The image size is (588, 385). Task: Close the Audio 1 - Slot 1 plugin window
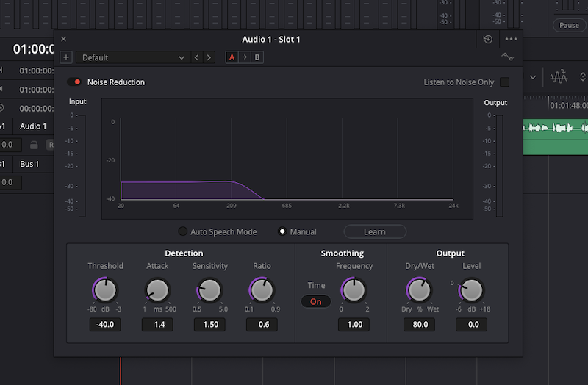tap(63, 39)
